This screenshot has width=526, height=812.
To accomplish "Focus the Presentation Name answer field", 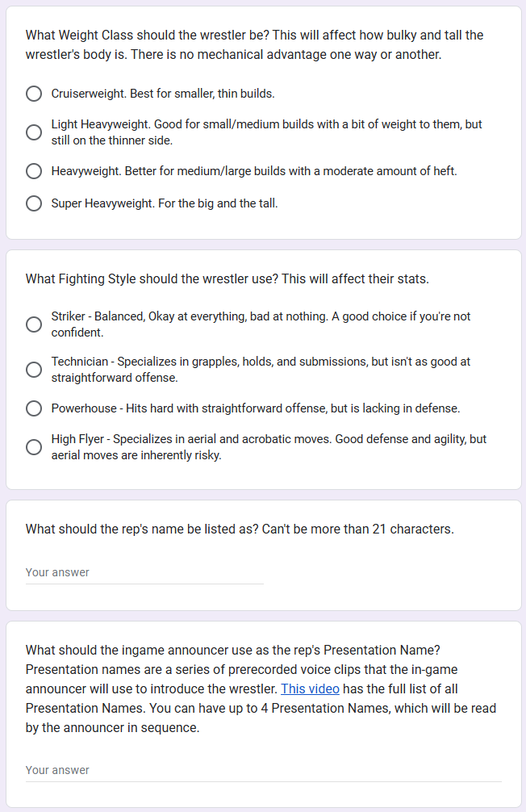I will (263, 770).
